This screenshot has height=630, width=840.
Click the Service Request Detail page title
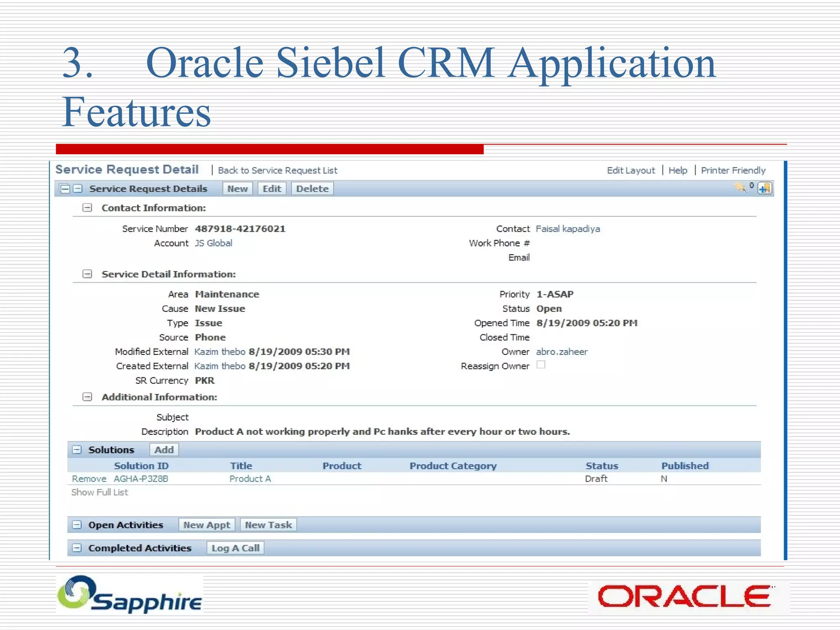pyautogui.click(x=127, y=169)
